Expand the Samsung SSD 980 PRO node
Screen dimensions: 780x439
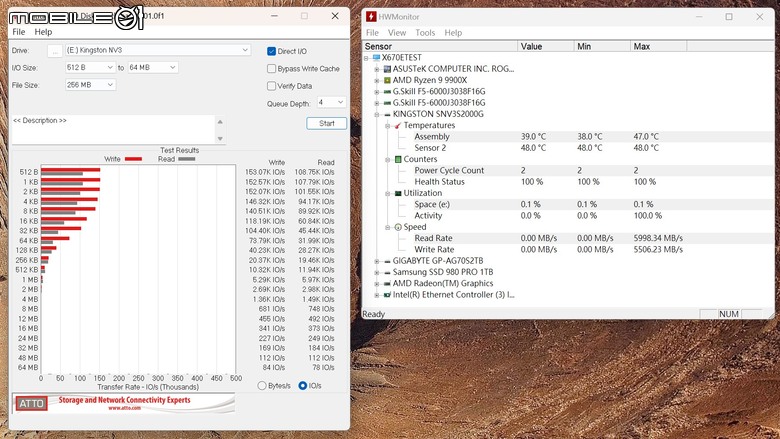pyautogui.click(x=377, y=272)
